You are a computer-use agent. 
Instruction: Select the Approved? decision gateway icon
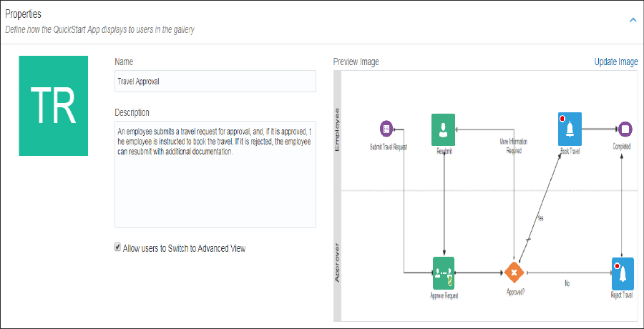514,272
